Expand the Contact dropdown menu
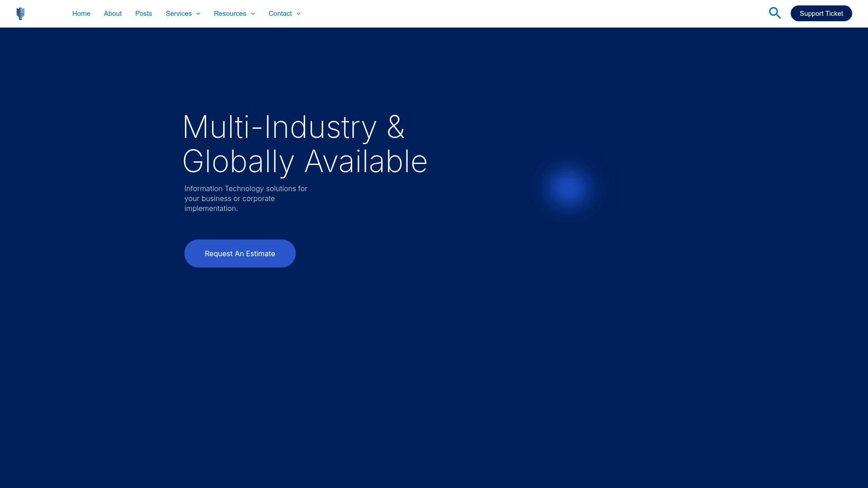The height and width of the screenshot is (488, 868). (x=280, y=14)
